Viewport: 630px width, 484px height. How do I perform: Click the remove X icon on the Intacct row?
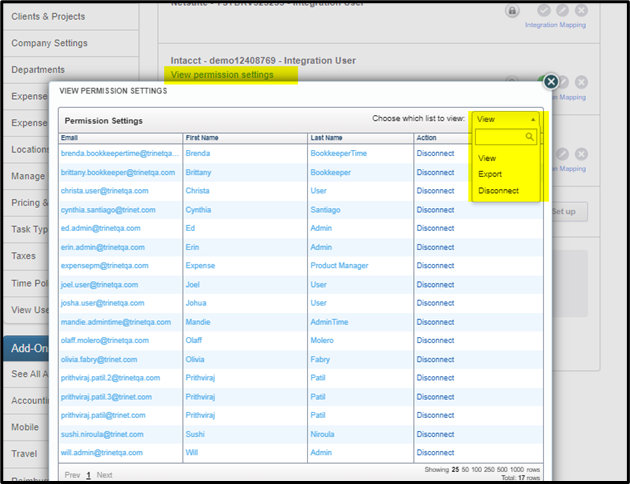582,82
